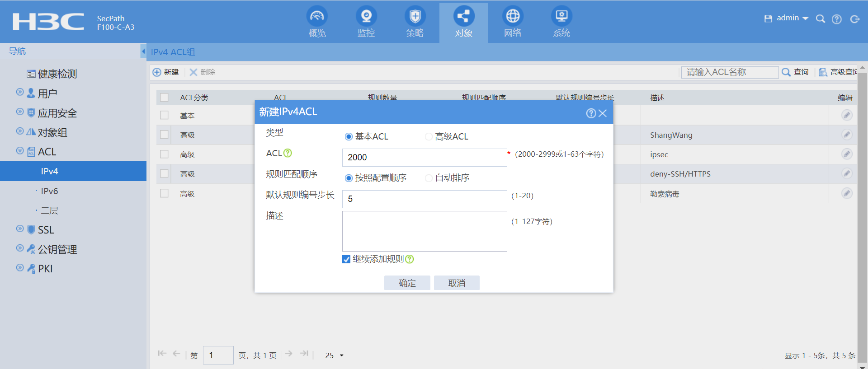Screen dimensions: 868x369
Task: Click the 删除 delete toolbar button
Action: 203,72
